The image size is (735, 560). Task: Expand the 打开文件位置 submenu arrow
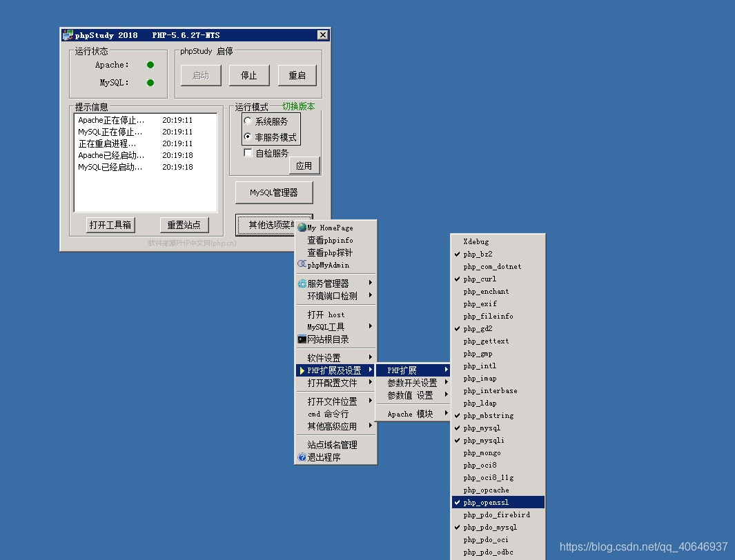(x=371, y=401)
